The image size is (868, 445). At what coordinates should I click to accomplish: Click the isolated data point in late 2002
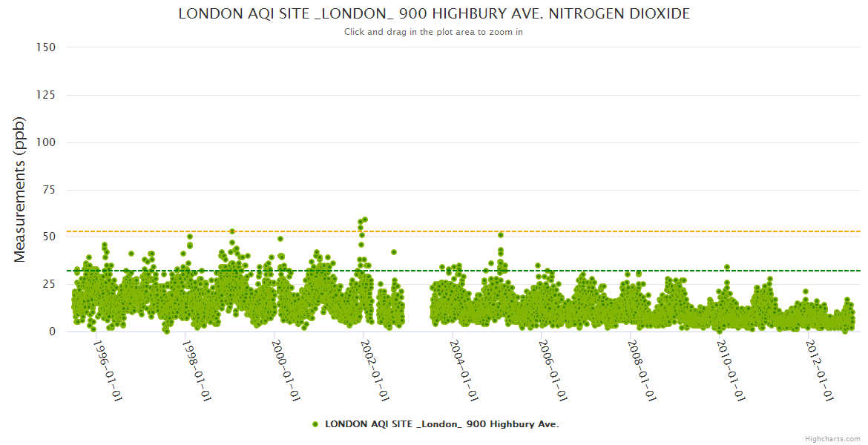point(394,252)
